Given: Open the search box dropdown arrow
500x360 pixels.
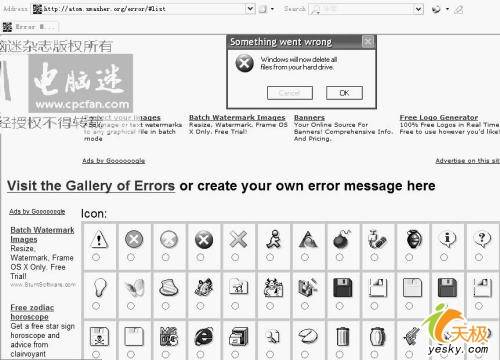Looking at the screenshot, I should pyautogui.click(x=419, y=9).
